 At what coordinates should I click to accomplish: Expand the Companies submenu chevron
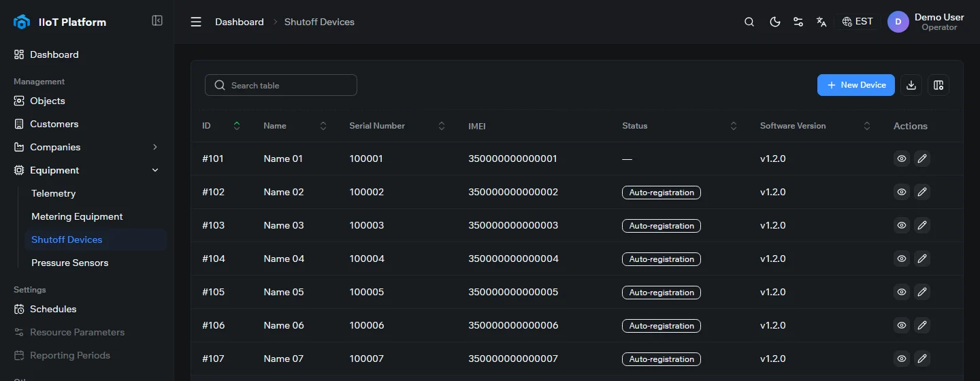(155, 147)
